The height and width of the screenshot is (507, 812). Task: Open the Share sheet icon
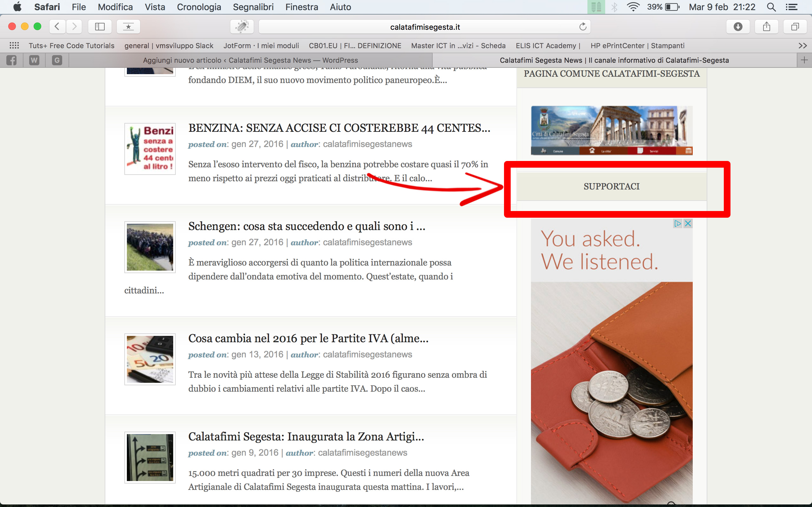click(x=766, y=27)
